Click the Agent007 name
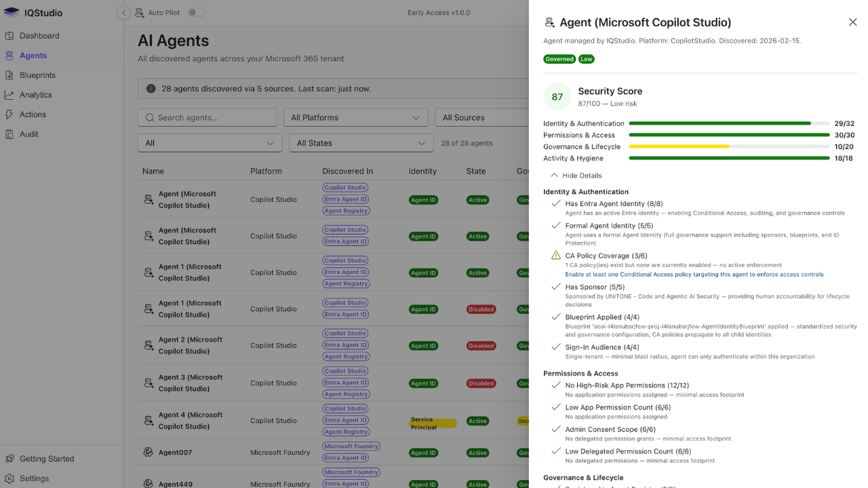 coord(176,453)
